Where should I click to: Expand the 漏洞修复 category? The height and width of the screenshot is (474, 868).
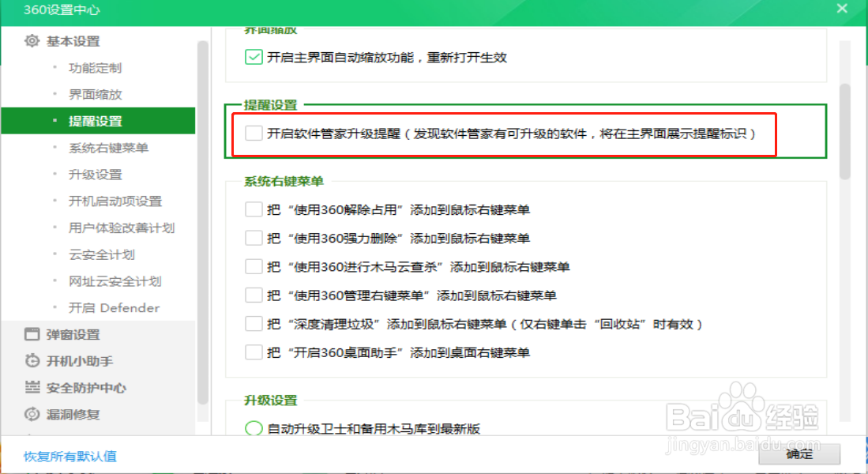coord(73,414)
